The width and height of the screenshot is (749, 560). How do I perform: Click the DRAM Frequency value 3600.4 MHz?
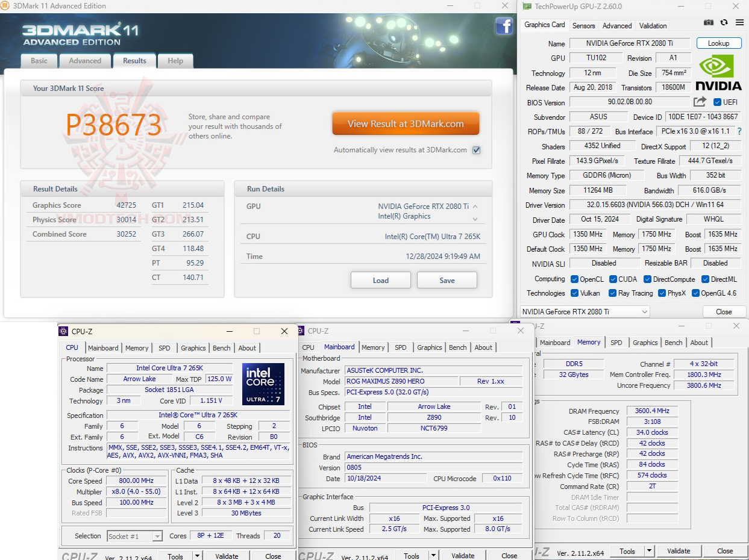[652, 411]
